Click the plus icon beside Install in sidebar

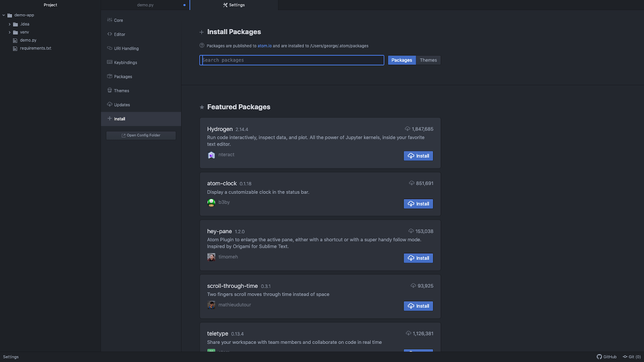coord(109,118)
